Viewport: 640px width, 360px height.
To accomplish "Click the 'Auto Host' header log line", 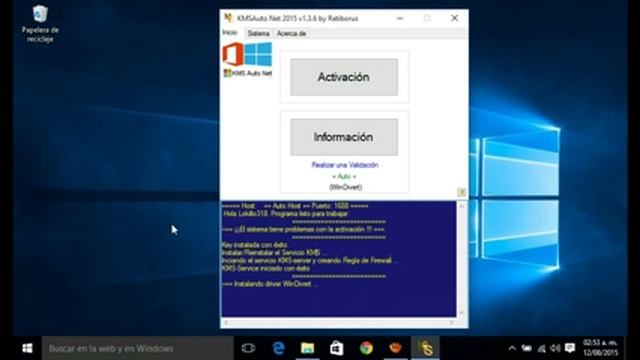I will coord(295,206).
